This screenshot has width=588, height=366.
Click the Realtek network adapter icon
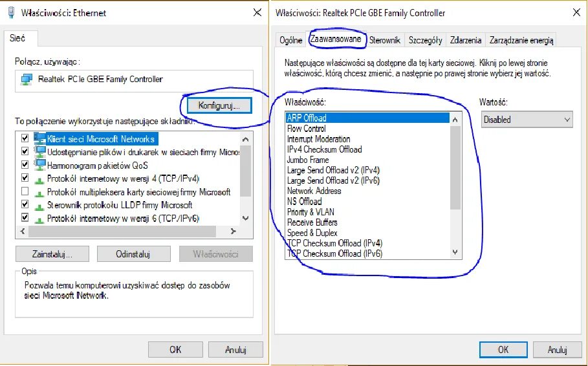27,79
